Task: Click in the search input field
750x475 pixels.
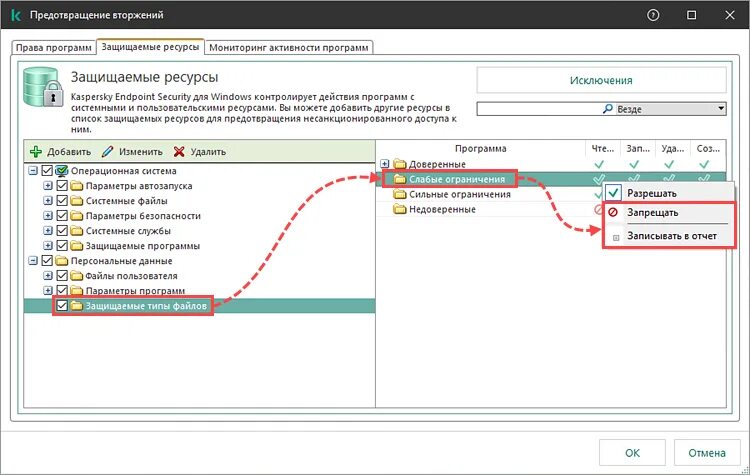Action: (539, 109)
